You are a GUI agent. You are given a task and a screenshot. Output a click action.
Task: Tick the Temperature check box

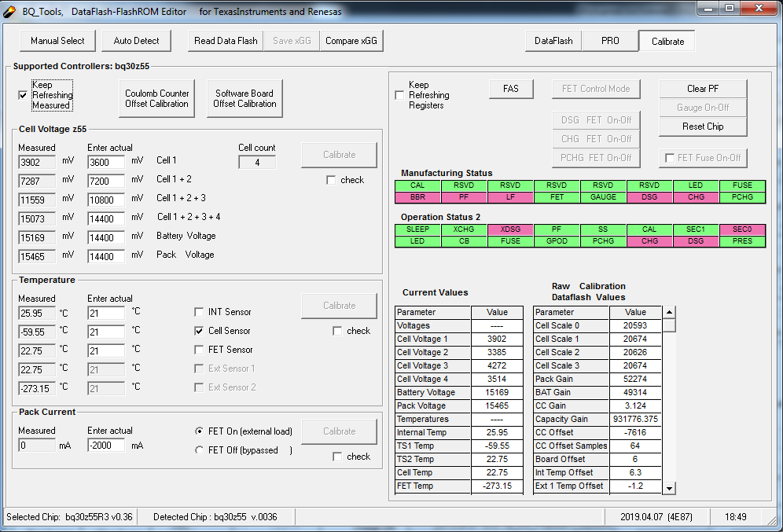(x=337, y=331)
